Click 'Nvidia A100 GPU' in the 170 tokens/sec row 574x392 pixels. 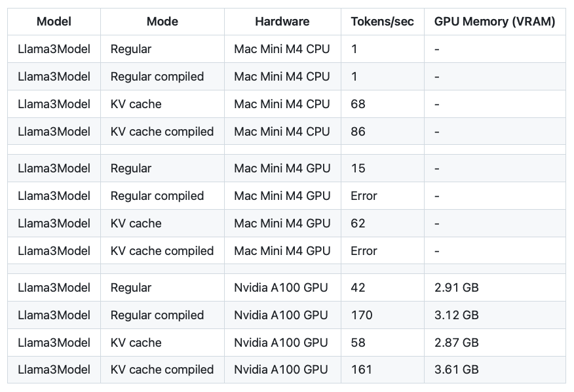point(281,315)
